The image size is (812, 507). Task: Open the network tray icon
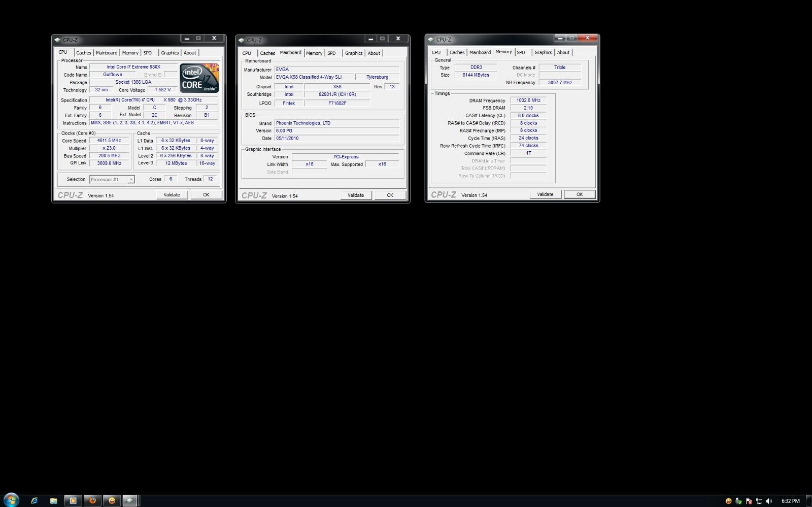point(759,501)
